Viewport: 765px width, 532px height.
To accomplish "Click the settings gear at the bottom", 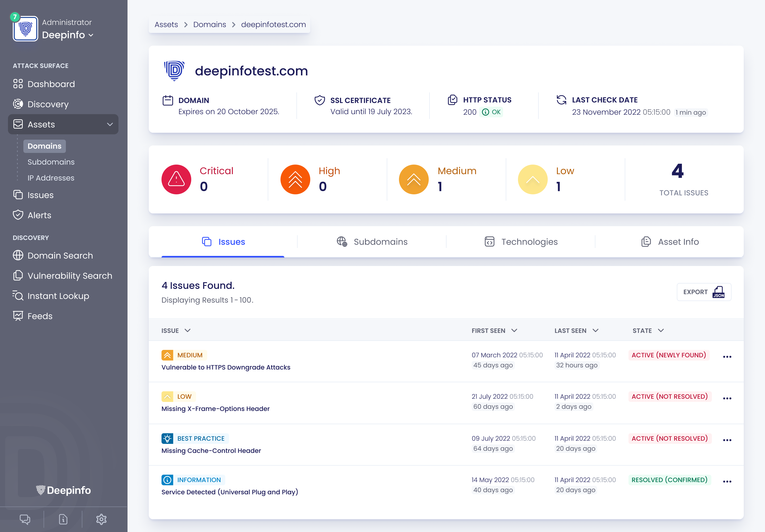I will [x=101, y=519].
